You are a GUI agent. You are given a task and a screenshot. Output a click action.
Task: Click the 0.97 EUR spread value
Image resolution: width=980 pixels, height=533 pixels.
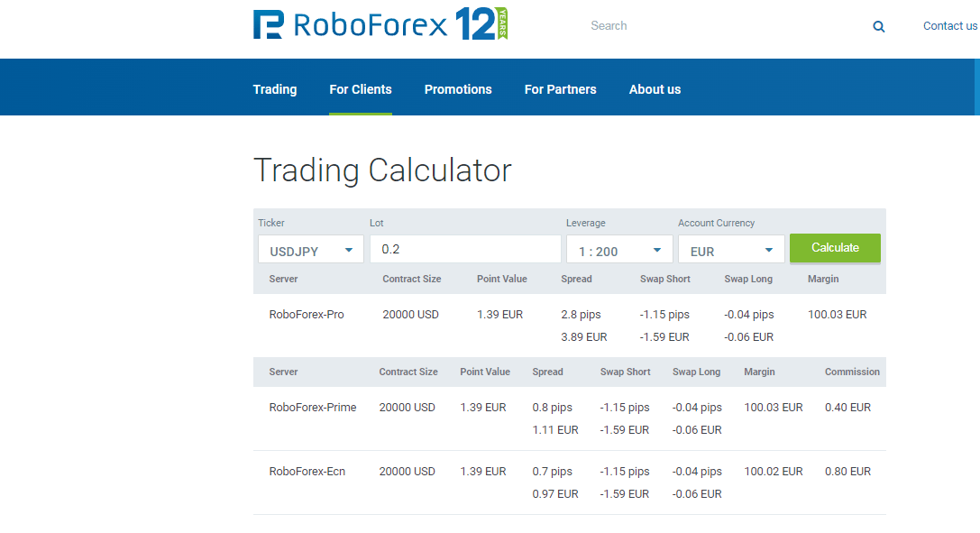[x=555, y=494]
